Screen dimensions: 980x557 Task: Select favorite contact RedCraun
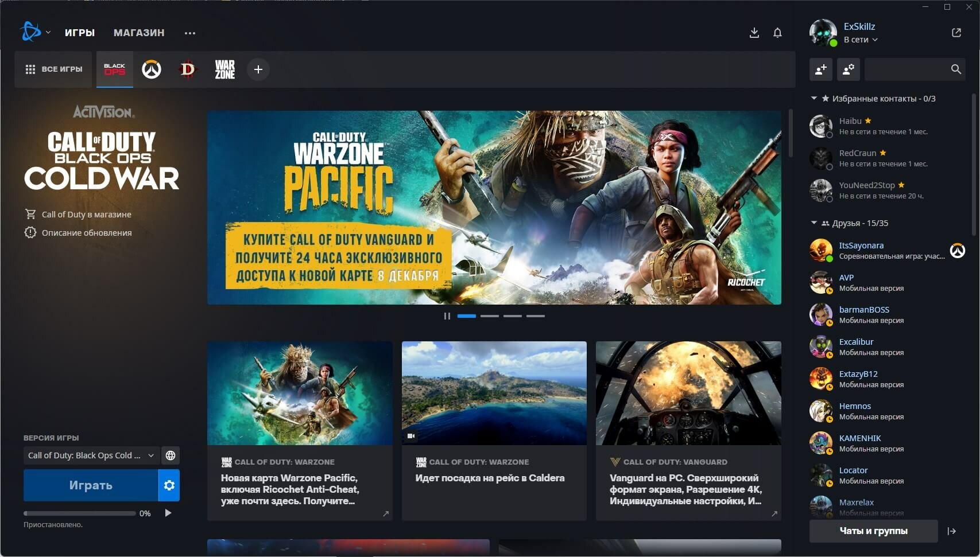coord(888,158)
